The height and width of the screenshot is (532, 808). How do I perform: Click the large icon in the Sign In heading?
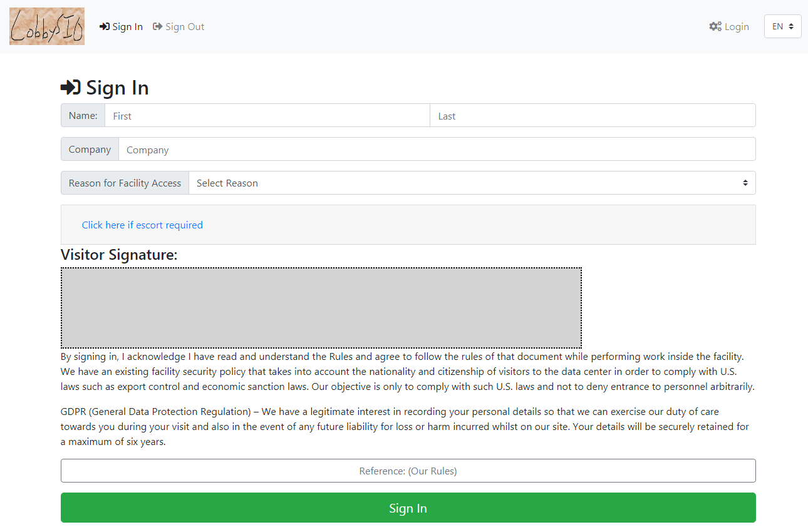coord(71,88)
